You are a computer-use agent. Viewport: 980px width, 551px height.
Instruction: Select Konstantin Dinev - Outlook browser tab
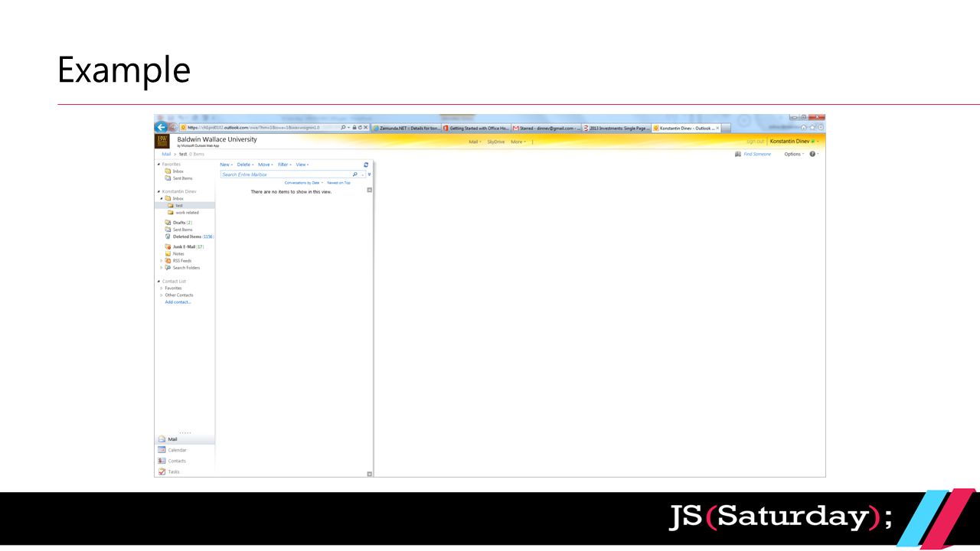(x=686, y=128)
